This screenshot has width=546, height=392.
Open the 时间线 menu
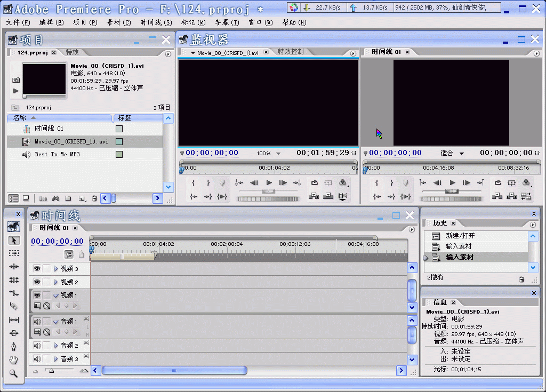(x=156, y=22)
